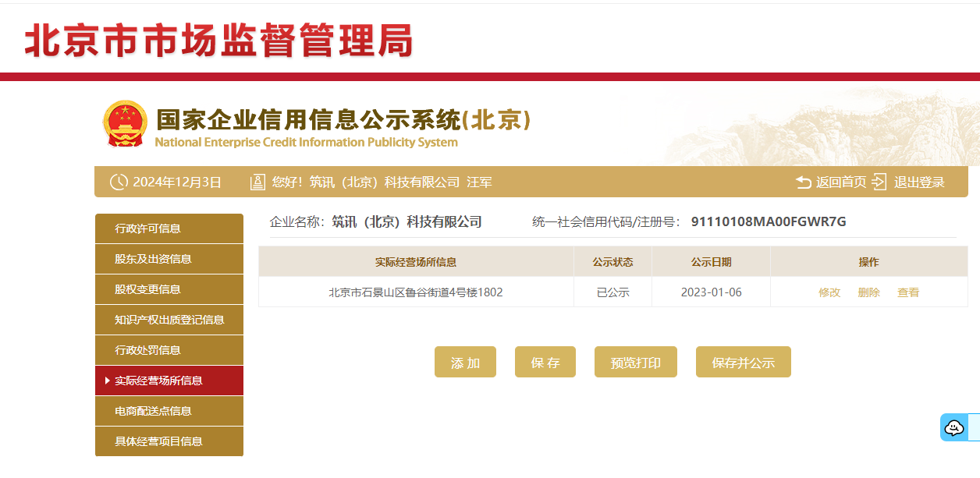Click the return-home arrow icon

(804, 182)
